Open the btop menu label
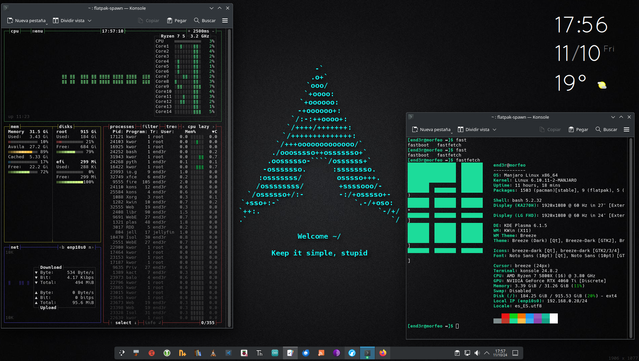 click(37, 31)
